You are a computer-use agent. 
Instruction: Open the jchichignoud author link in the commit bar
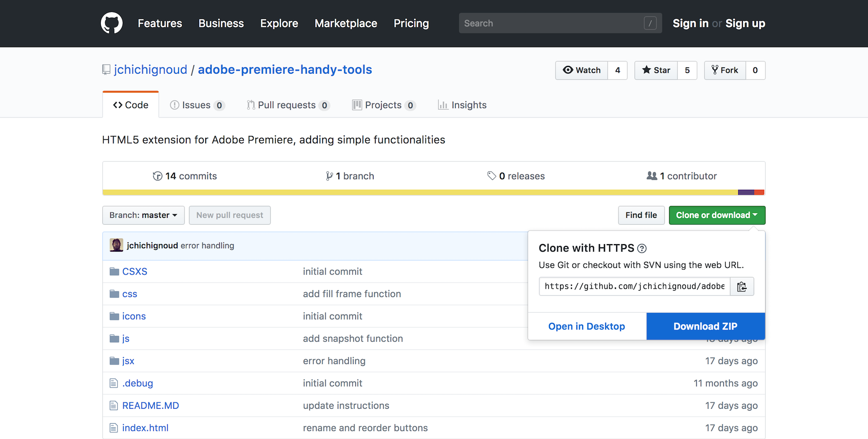click(152, 245)
